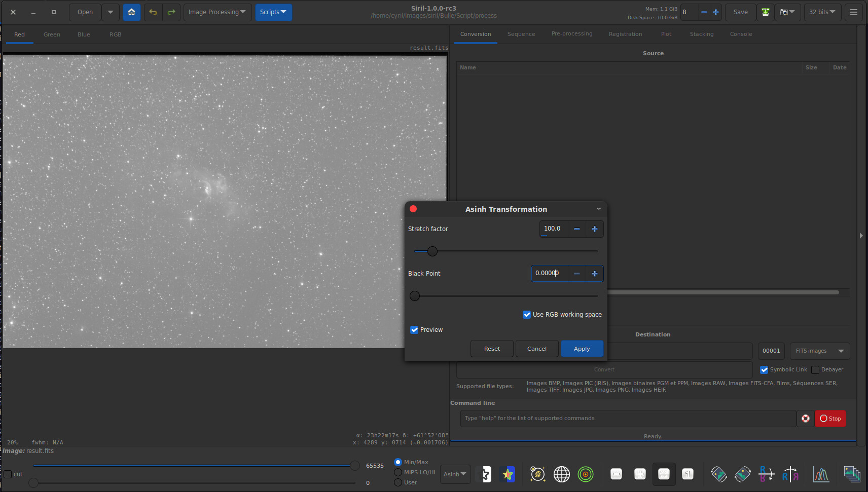Switch to the Stacking tab
Viewport: 868px width, 492px height.
[701, 34]
